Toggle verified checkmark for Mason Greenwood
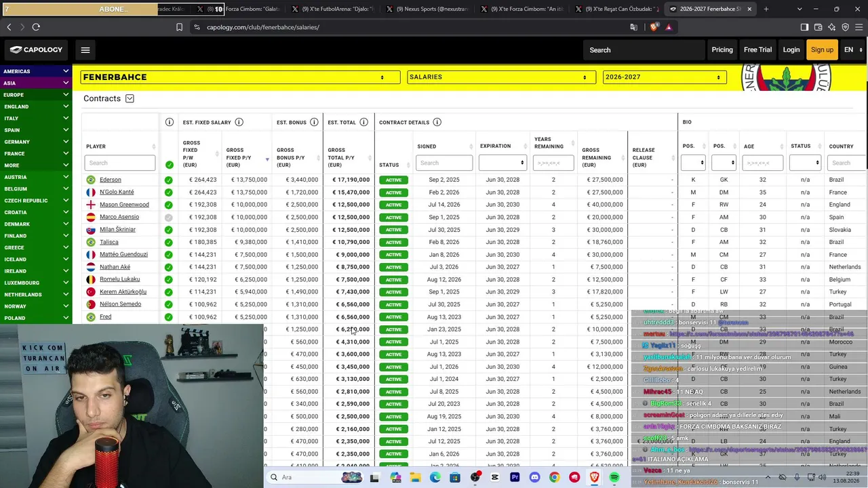Screen dimensions: 868x488 [x=168, y=205]
